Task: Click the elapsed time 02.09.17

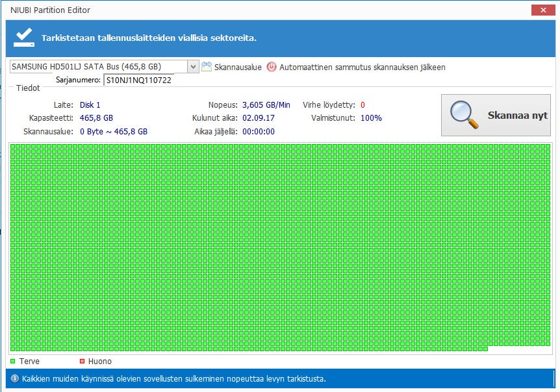Action: pyautogui.click(x=259, y=117)
